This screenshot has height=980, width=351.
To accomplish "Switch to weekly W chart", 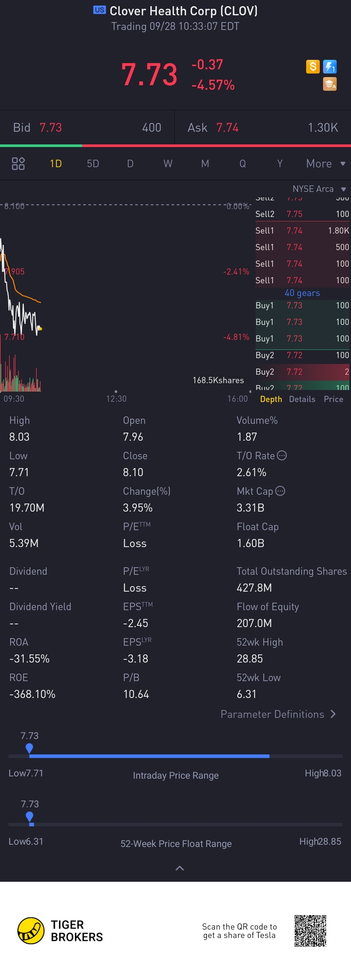I will pyautogui.click(x=168, y=164).
